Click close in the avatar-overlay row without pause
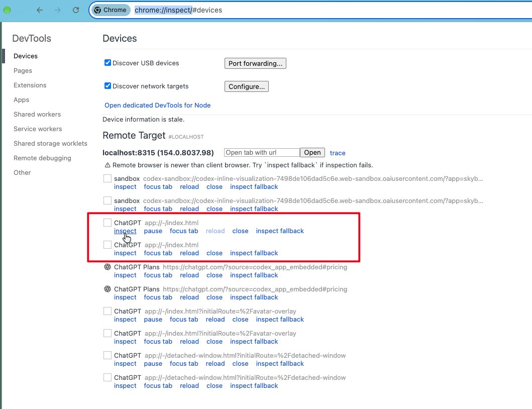Viewport: 532px width, 409px height. tap(215, 342)
